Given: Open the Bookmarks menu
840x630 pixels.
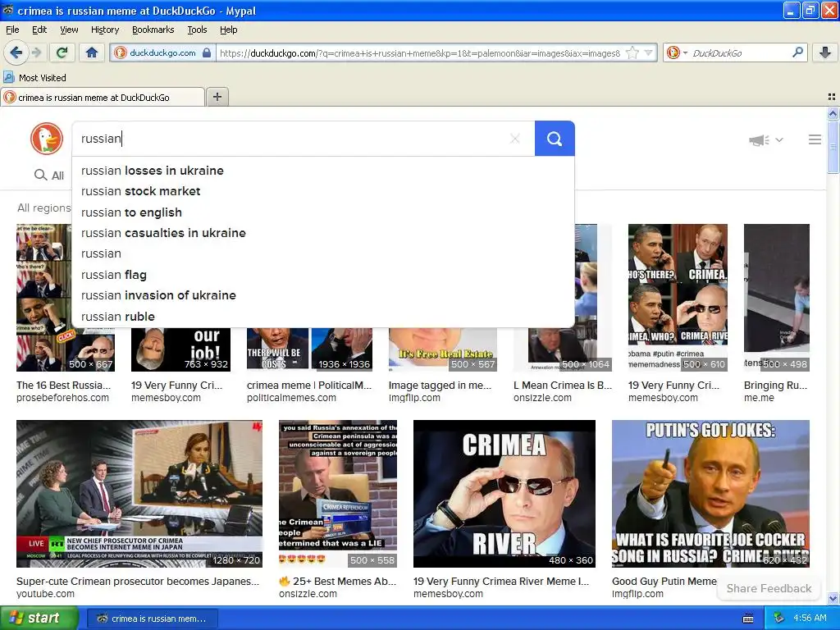Looking at the screenshot, I should 153,30.
